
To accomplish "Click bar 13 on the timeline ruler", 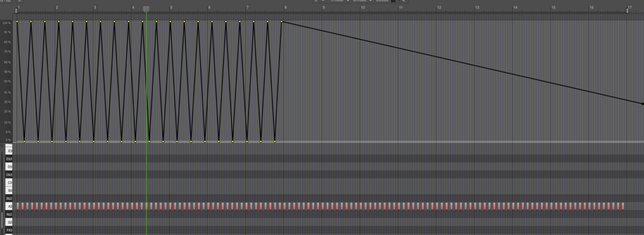I will coord(477,8).
